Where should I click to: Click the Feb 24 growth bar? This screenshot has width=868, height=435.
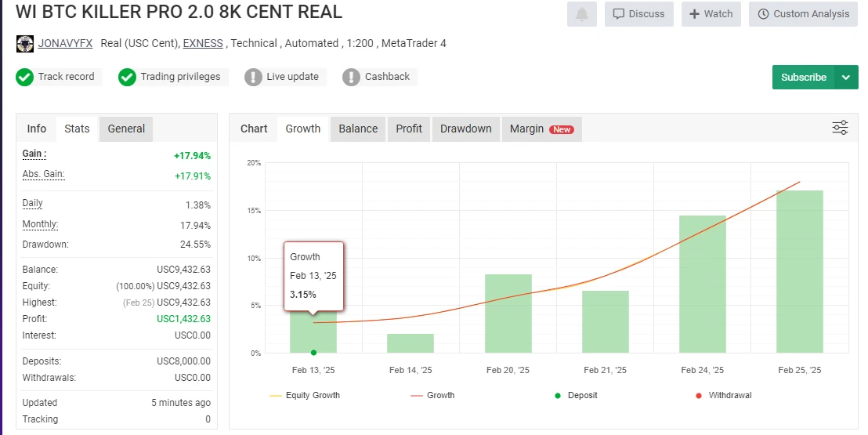coord(702,284)
